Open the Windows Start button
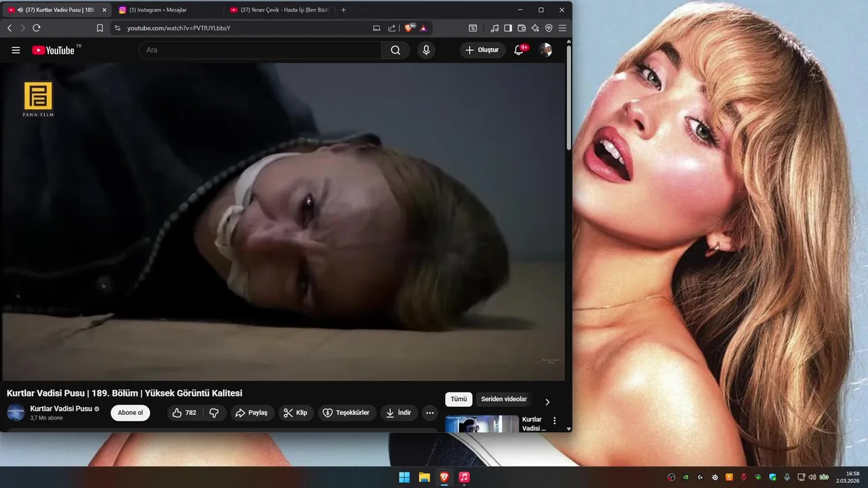The width and height of the screenshot is (868, 488). click(x=404, y=477)
